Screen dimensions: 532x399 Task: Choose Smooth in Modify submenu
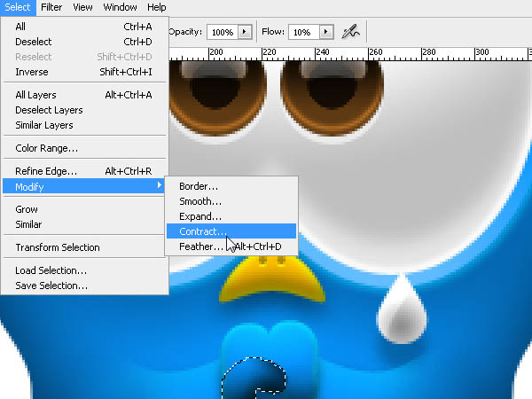coord(231,201)
